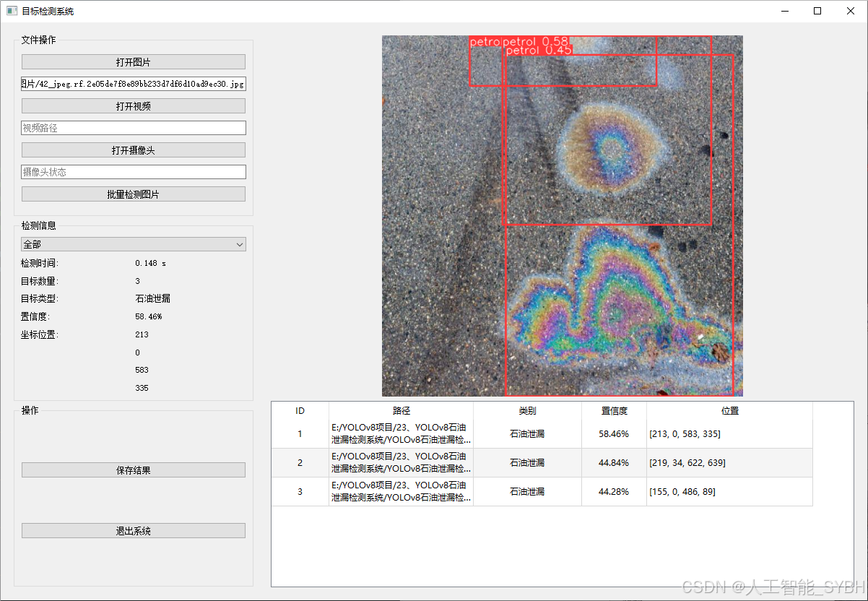The height and width of the screenshot is (601, 868).
Task: Click the 石油泄漏 category cell in row 3
Action: tap(527, 492)
